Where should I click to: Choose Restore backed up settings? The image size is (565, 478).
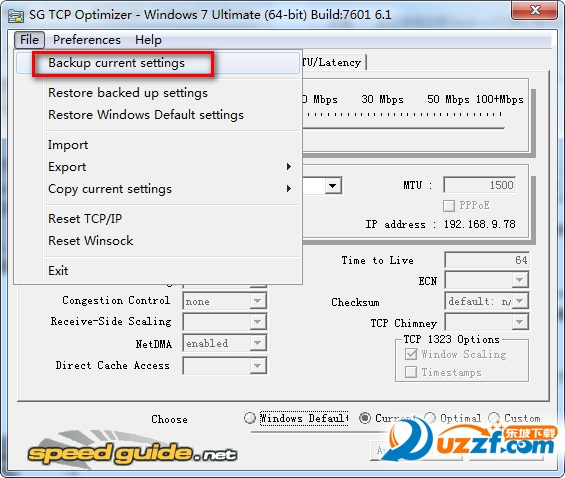click(x=157, y=93)
